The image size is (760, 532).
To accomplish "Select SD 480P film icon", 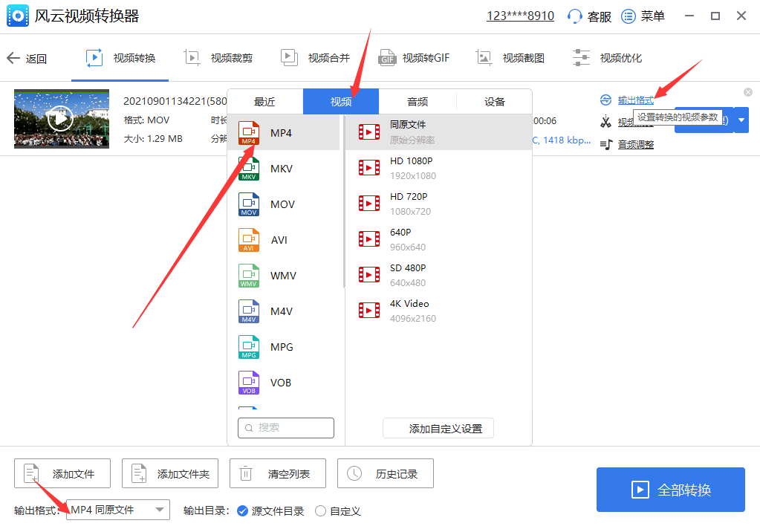I will pyautogui.click(x=368, y=274).
